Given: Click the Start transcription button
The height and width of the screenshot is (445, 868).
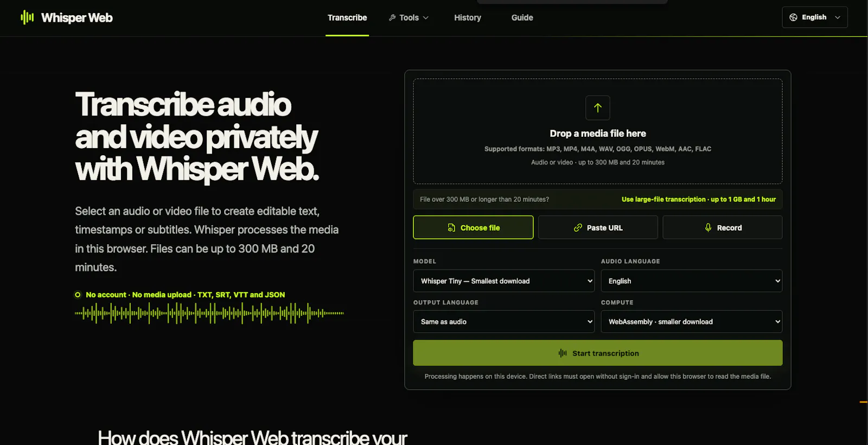Looking at the screenshot, I should pos(598,353).
